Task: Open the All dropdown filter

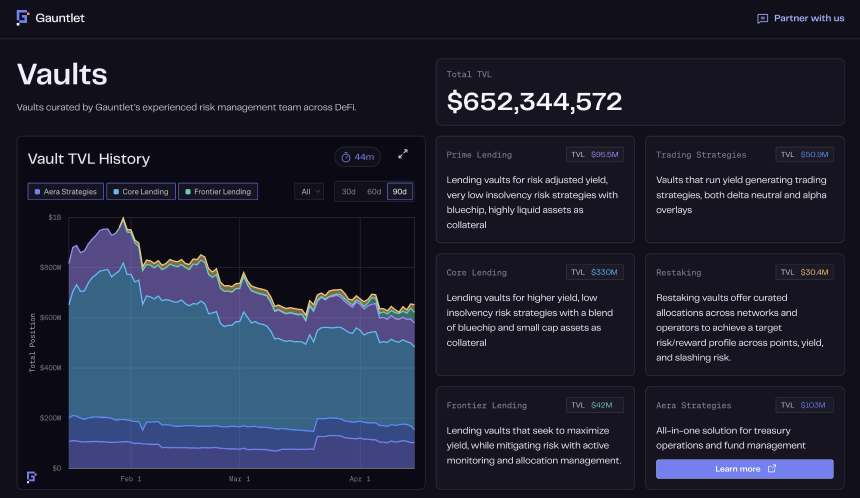Action: (309, 191)
